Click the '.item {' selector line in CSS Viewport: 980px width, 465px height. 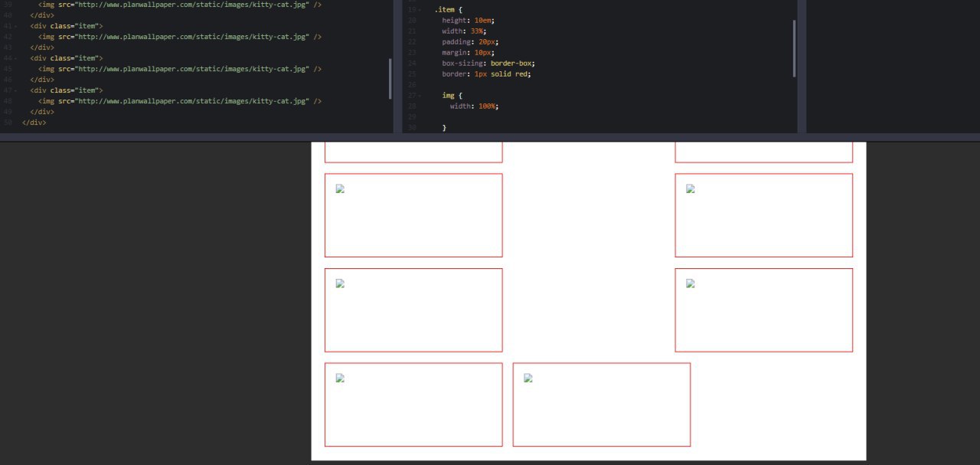click(448, 10)
